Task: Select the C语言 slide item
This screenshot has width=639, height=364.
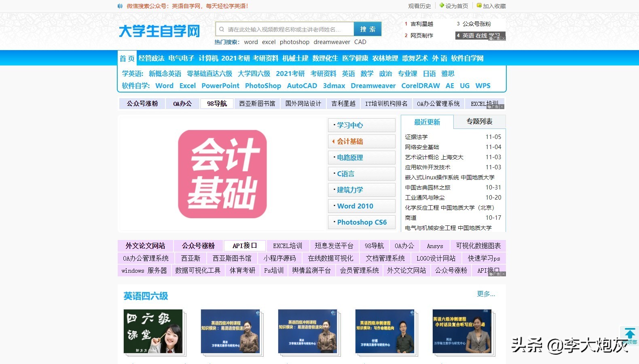Action: tap(362, 174)
